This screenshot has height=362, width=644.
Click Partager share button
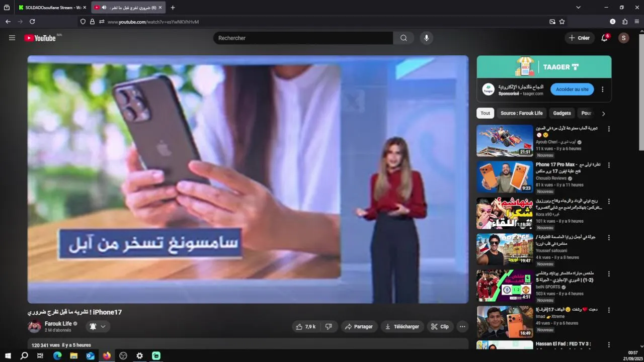(x=359, y=326)
